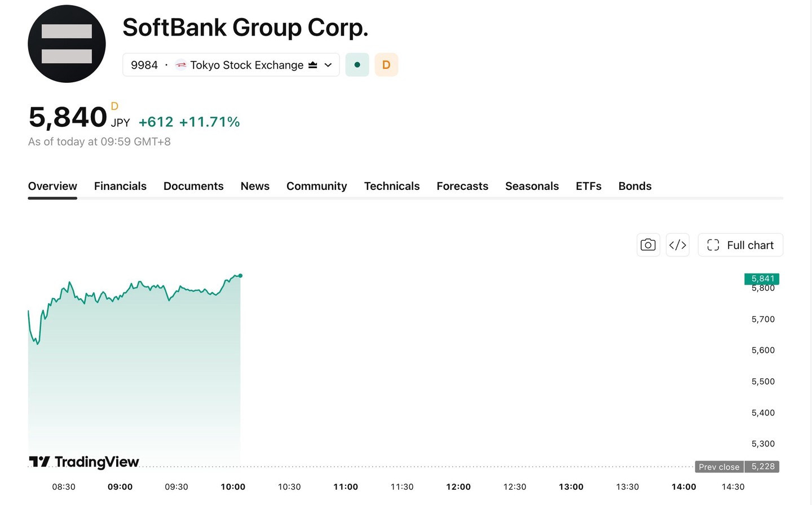
Task: Switch to the Financials tab
Action: tap(120, 186)
